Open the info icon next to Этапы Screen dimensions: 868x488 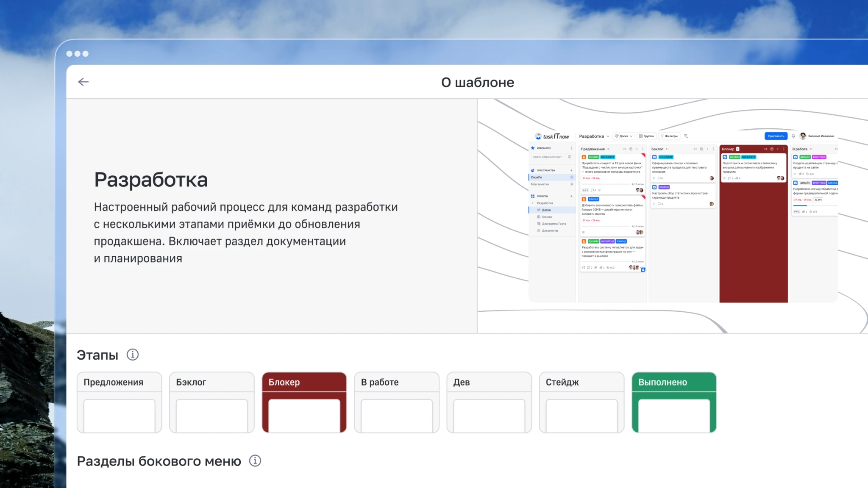click(133, 355)
